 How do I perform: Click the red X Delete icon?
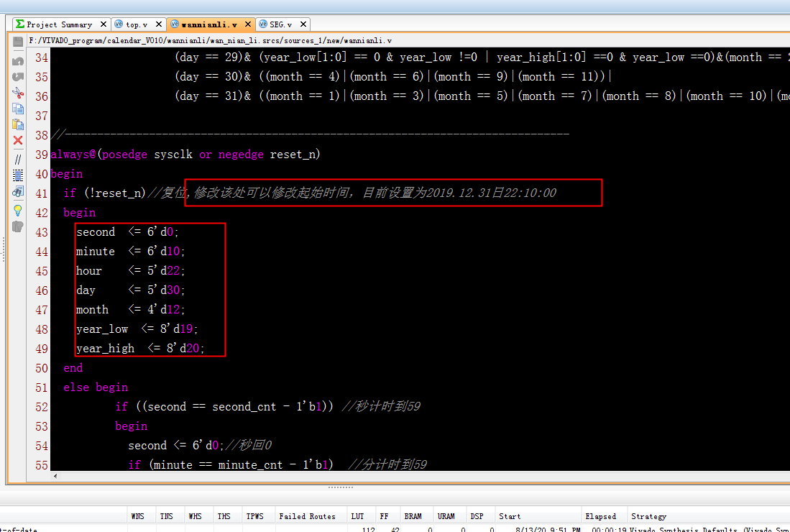18,140
